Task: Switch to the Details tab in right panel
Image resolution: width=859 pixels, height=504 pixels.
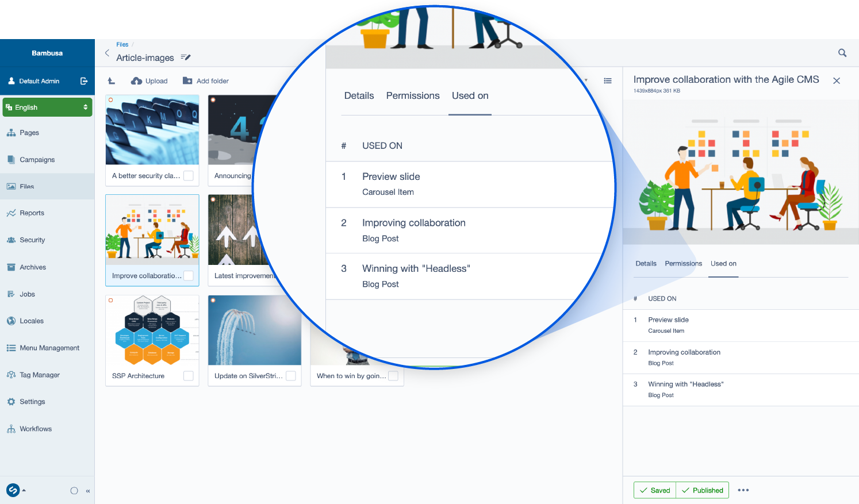Action: point(646,264)
